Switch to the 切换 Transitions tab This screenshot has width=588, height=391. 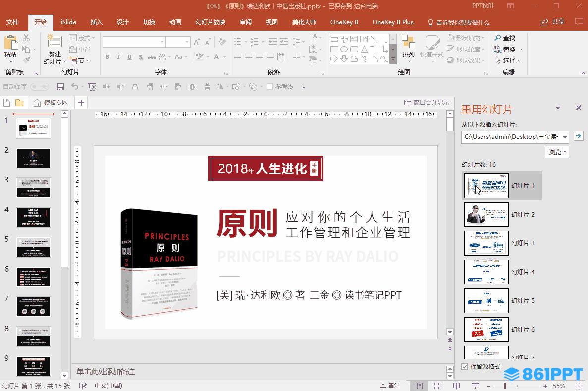pos(149,22)
